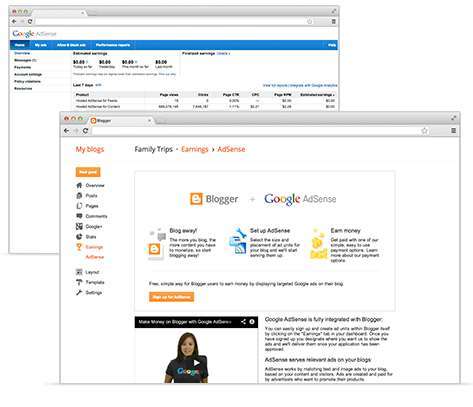Click the Google AdSense logo in the AdSense window

34,34
